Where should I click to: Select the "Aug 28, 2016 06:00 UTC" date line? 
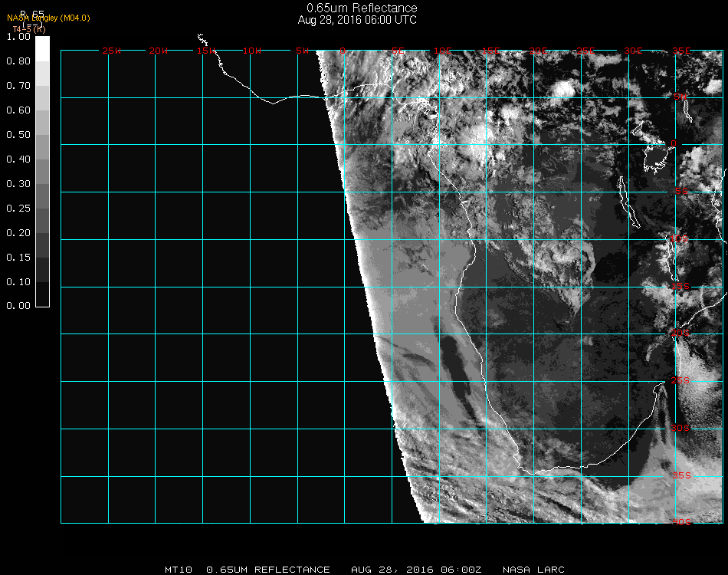tap(357, 20)
